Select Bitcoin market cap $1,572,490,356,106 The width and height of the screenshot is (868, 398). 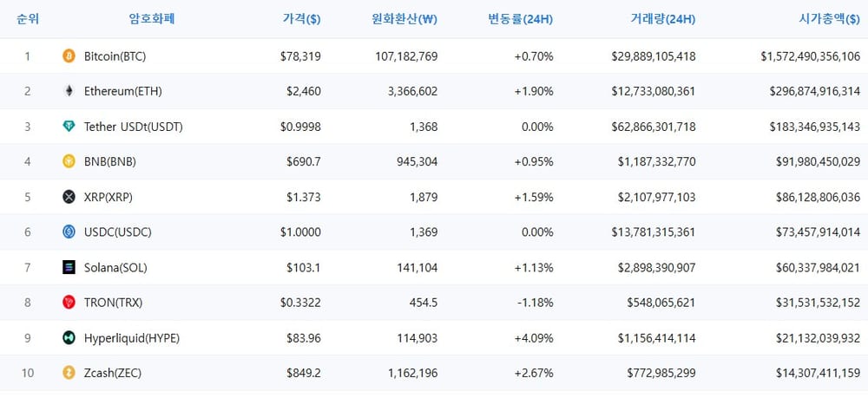[x=811, y=55]
